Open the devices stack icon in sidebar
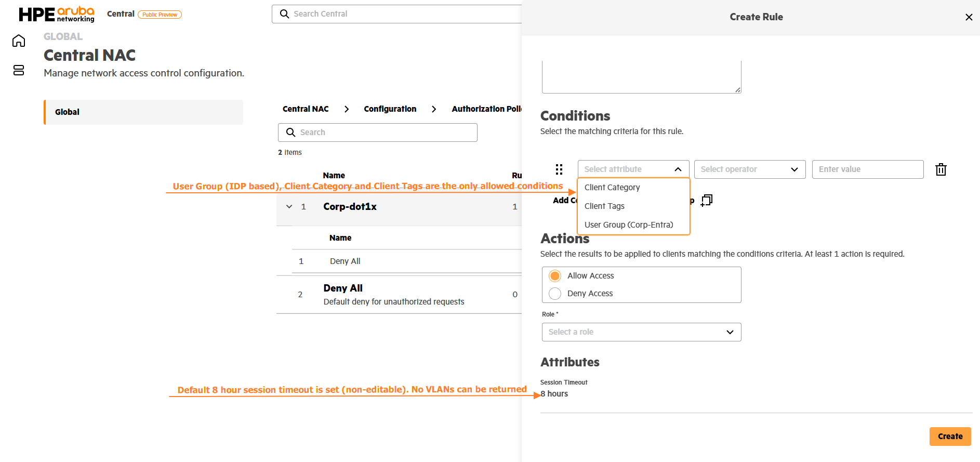The height and width of the screenshot is (462, 980). click(x=19, y=70)
